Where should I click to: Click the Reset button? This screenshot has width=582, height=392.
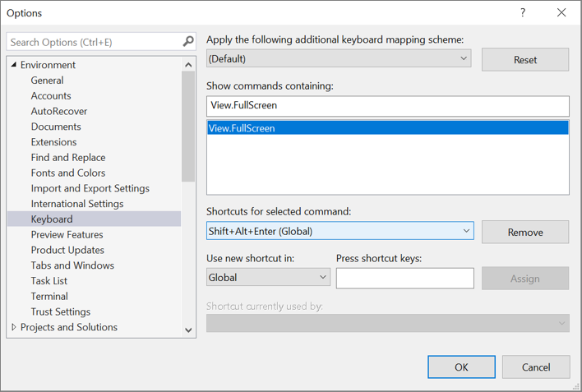[x=525, y=59]
